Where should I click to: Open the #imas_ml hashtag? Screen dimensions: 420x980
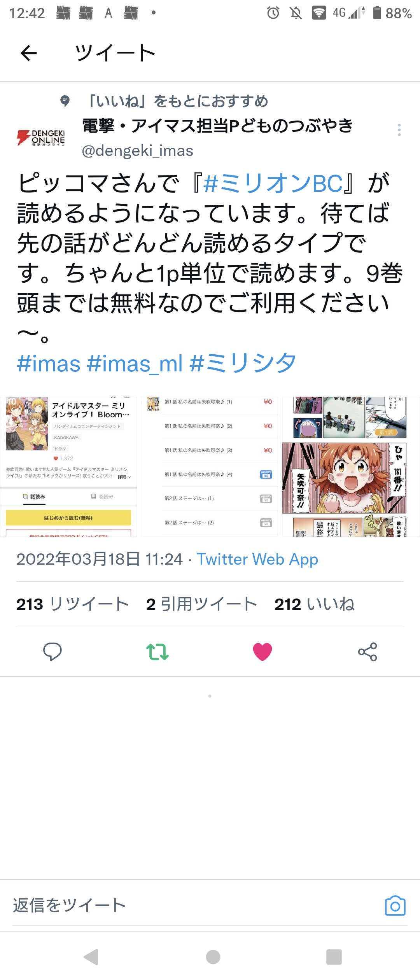pyautogui.click(x=135, y=364)
